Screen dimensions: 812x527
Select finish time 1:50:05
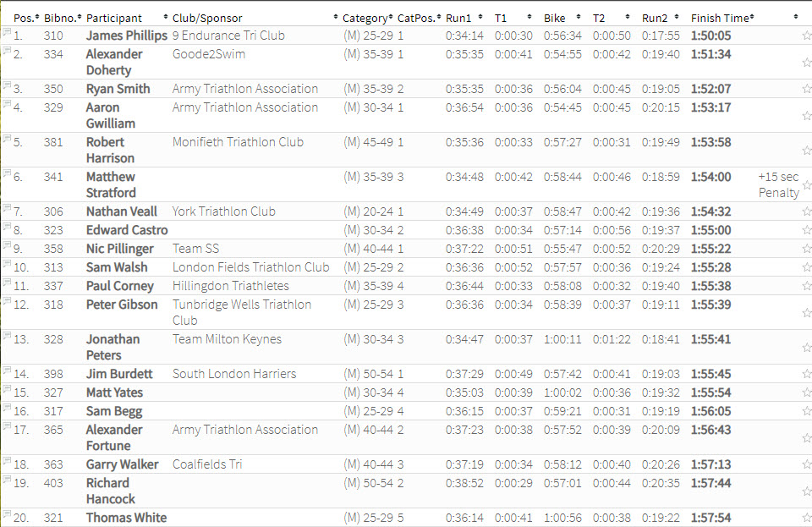pyautogui.click(x=711, y=36)
